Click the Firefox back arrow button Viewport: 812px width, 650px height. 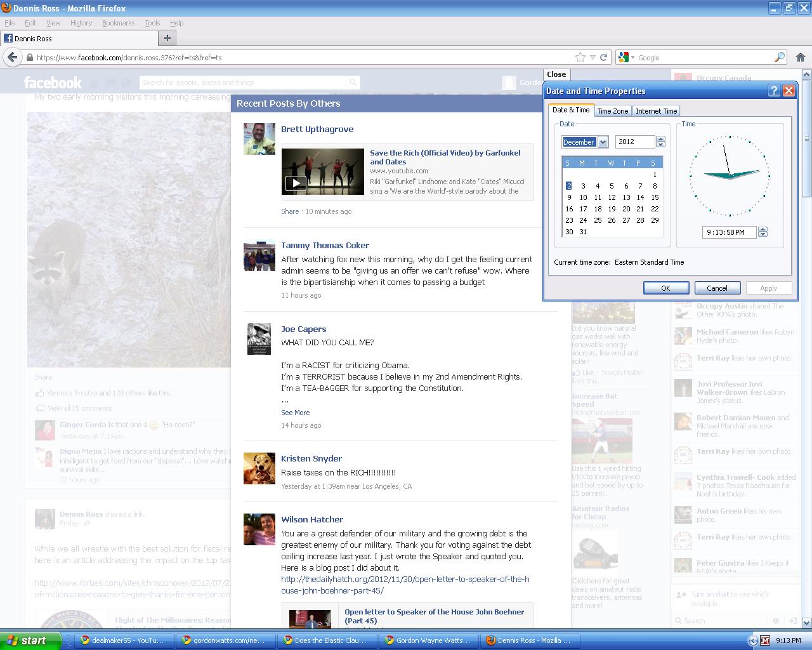click(x=12, y=57)
